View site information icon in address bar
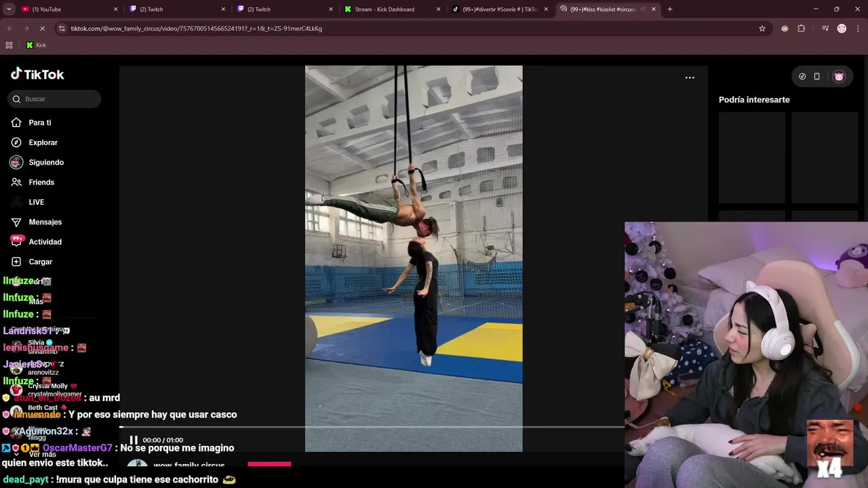 coord(62,28)
